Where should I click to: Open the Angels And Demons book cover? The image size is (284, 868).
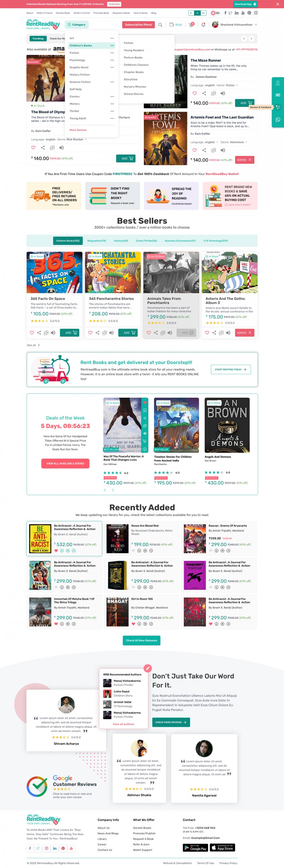[x=227, y=425]
